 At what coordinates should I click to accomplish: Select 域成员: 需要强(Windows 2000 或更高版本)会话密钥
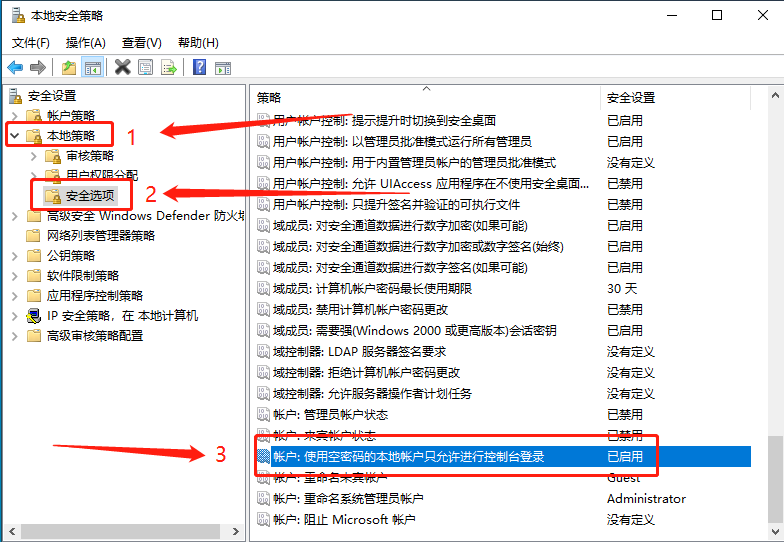point(414,330)
